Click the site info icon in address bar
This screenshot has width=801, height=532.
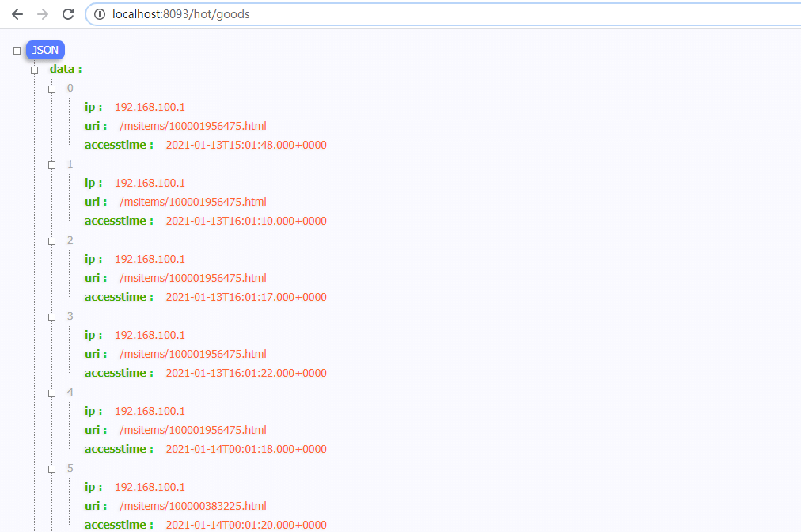click(x=100, y=14)
